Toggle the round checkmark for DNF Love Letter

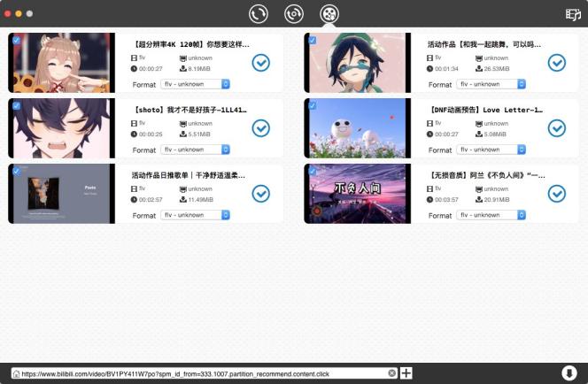557,128
